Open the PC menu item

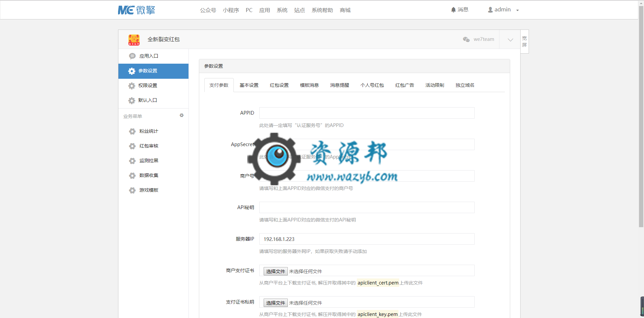click(249, 10)
